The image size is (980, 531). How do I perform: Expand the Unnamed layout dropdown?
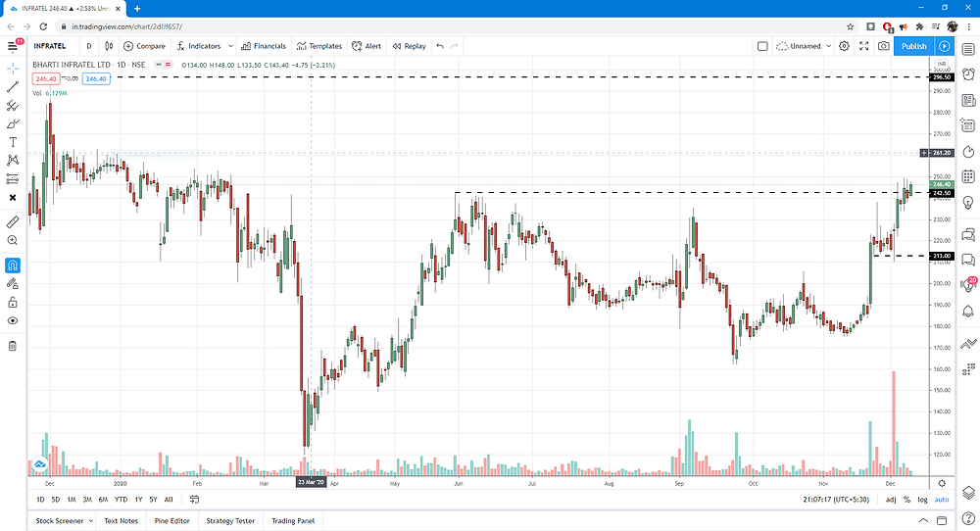[829, 46]
